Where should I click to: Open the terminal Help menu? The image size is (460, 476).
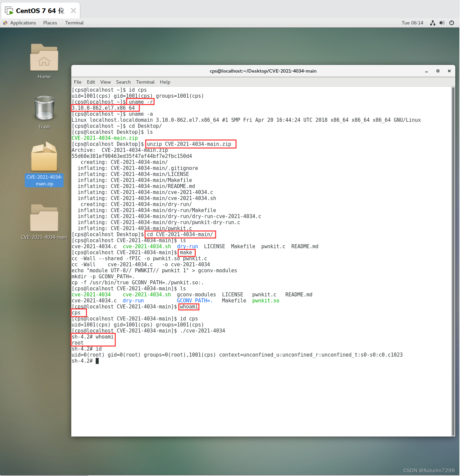click(x=165, y=82)
